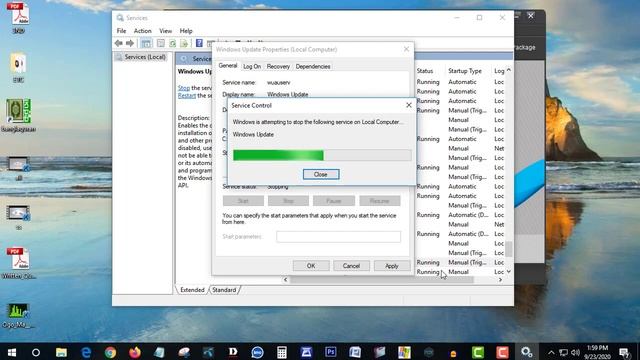Viewport: 640px width, 360px height.
Task: Click the horizontal scrollbar left arrow
Action: tap(285, 280)
